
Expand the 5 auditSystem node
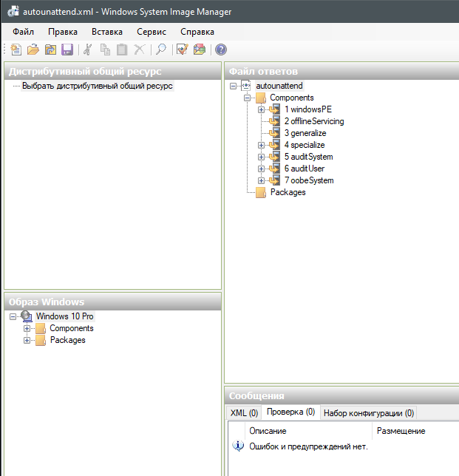click(x=261, y=157)
